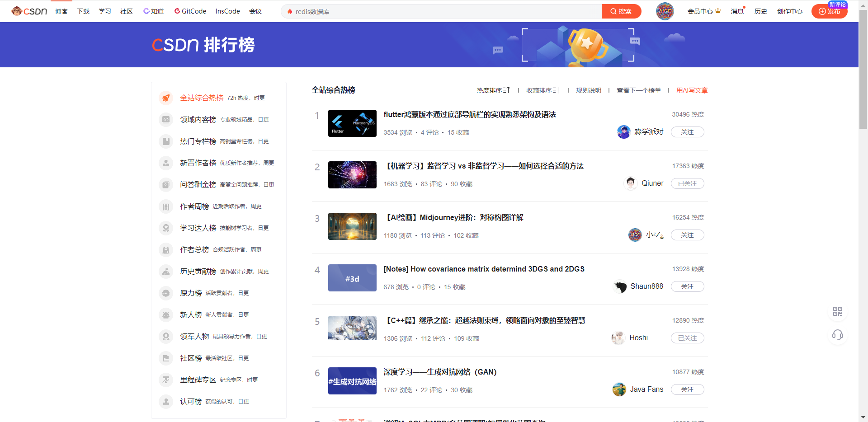This screenshot has height=422, width=868.
Task: Click the icon beside 新人榜
Action: [x=166, y=314]
